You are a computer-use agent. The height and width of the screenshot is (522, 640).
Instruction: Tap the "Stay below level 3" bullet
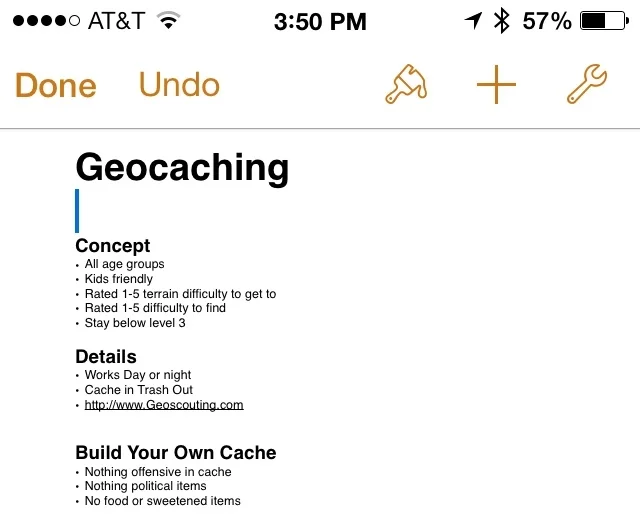point(135,323)
